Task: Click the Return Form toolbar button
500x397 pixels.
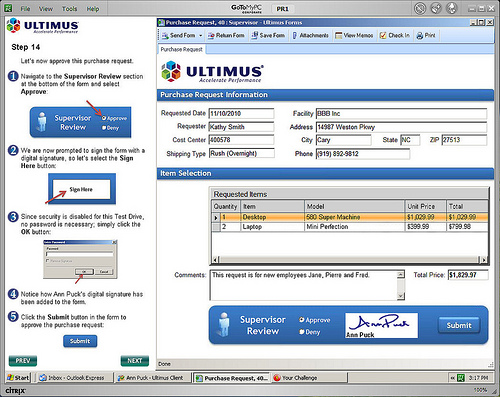Action: tap(226, 35)
